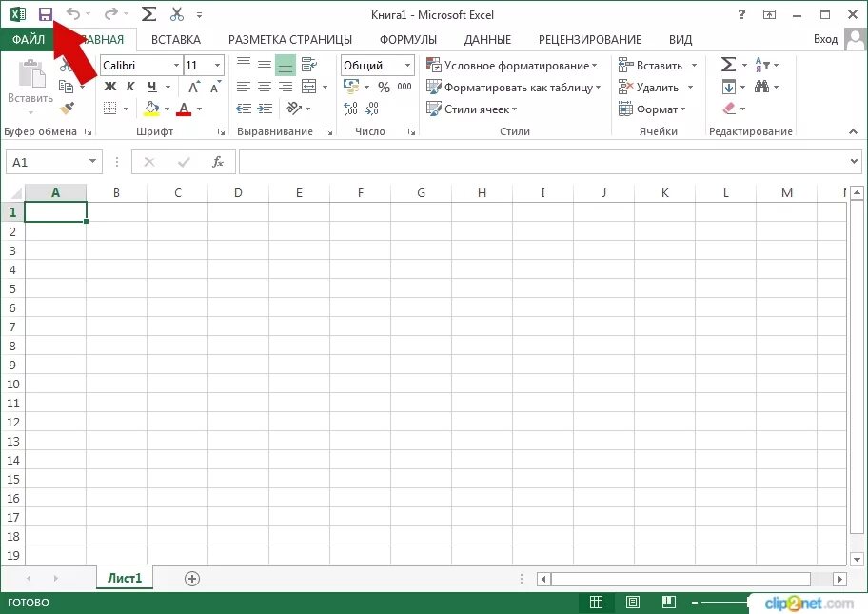The width and height of the screenshot is (868, 614).
Task: Click the scissors Cut icon in title bar
Action: [177, 14]
